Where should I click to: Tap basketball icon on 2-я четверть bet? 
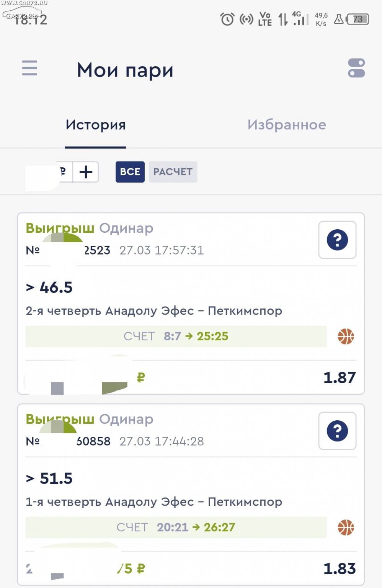[346, 336]
